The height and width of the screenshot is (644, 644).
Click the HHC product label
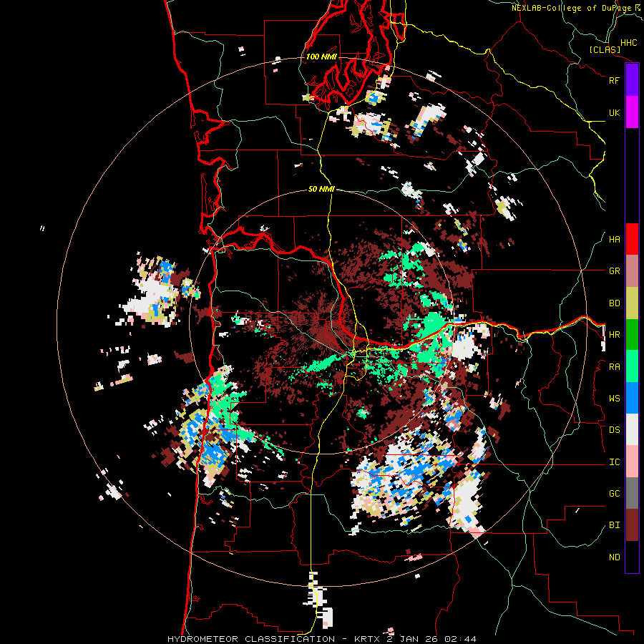(629, 43)
